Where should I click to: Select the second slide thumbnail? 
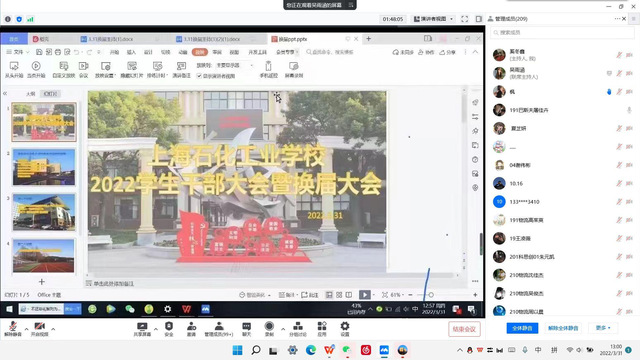click(44, 167)
